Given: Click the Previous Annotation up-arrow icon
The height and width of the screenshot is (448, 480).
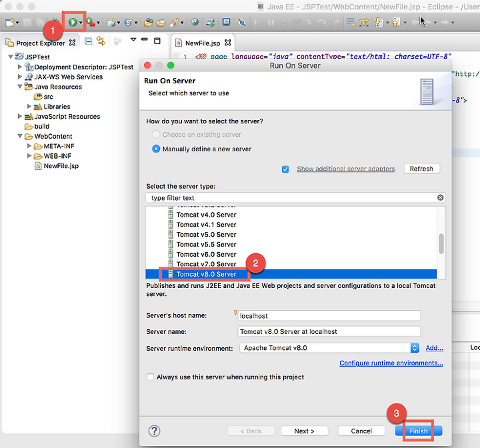Looking at the screenshot, I should click(x=396, y=22).
